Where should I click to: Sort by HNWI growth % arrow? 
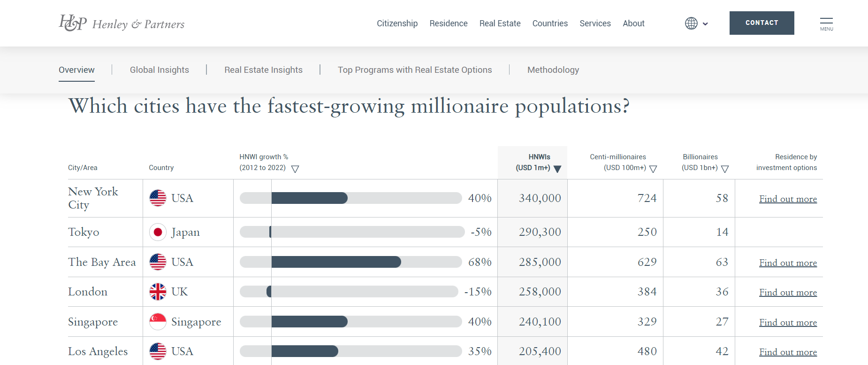tap(295, 169)
